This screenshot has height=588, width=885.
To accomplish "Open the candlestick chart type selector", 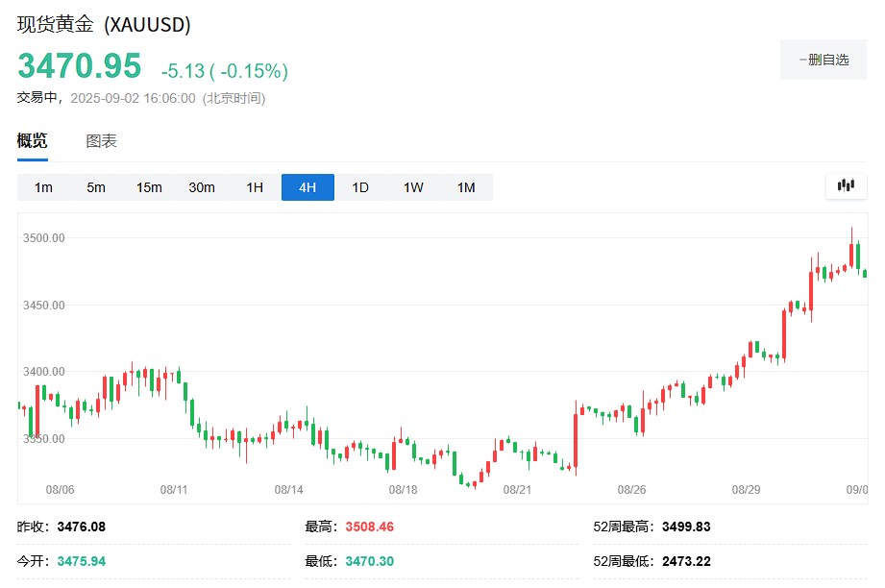I will click(x=846, y=186).
